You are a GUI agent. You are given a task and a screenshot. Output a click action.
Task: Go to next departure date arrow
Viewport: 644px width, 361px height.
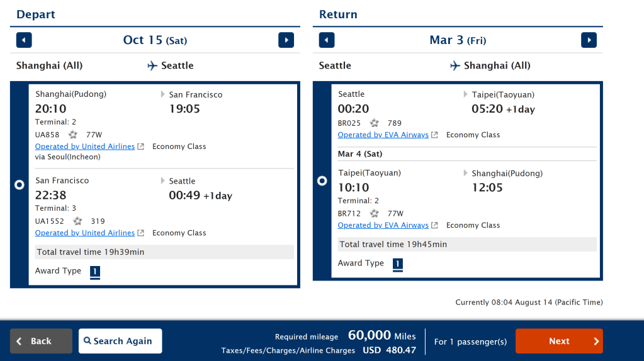[x=286, y=40]
